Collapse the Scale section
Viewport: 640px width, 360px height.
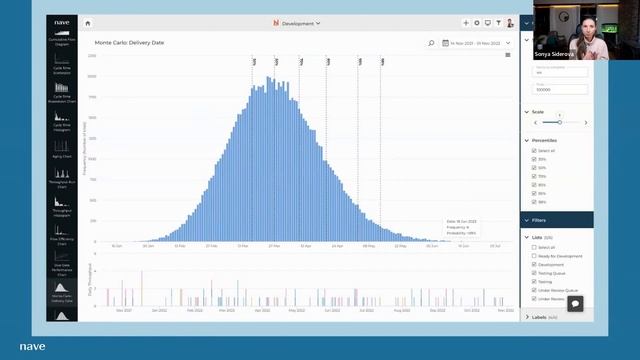[x=527, y=112]
